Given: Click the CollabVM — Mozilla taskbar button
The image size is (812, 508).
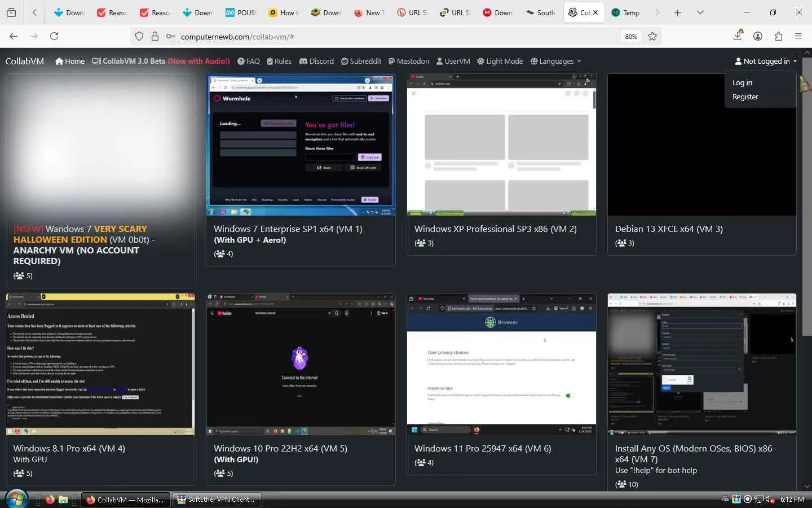Looking at the screenshot, I should pos(126,500).
